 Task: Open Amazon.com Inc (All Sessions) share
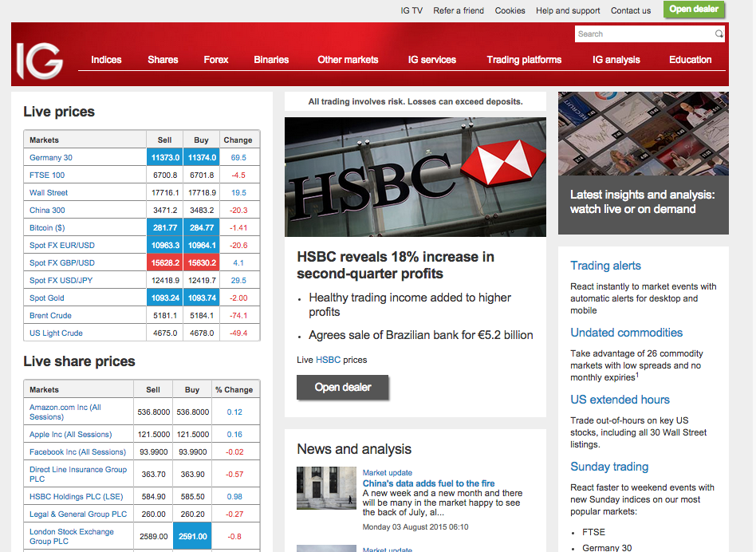pyautogui.click(x=65, y=412)
